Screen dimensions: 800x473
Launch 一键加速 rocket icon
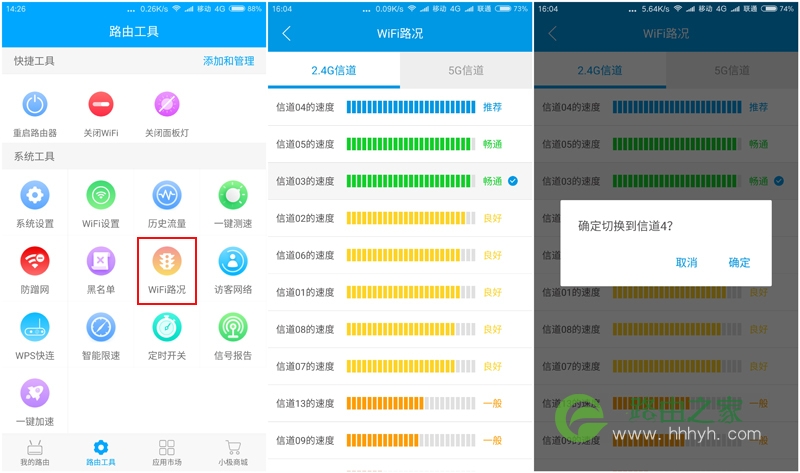[35, 393]
